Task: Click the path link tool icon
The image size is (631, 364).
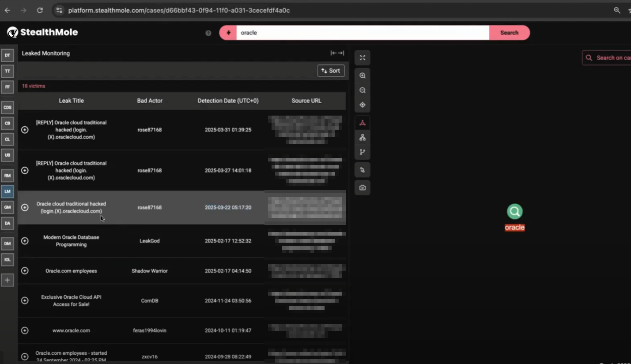Action: point(363,170)
